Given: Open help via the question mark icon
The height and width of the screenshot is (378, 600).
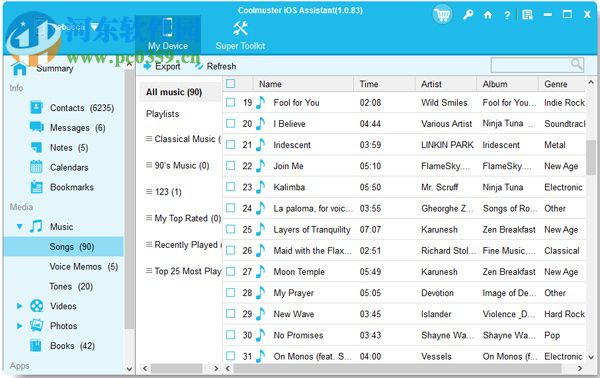Looking at the screenshot, I should [x=507, y=15].
